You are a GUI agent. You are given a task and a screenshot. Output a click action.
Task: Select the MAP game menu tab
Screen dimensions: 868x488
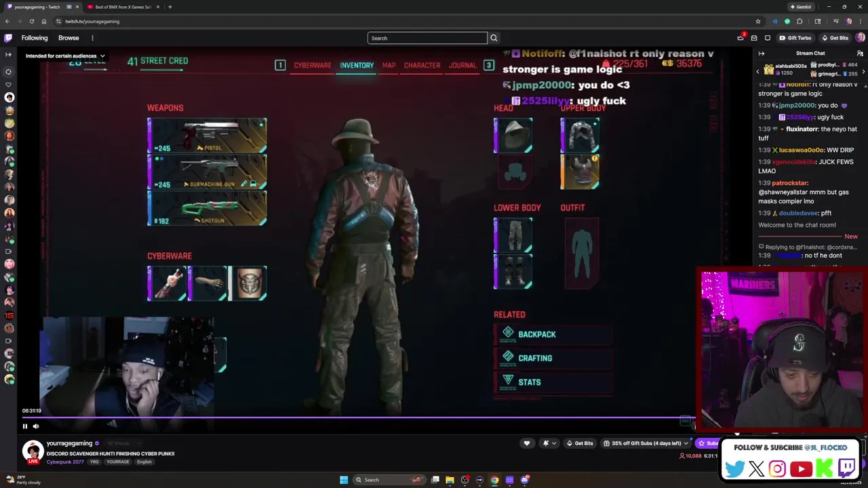389,65
